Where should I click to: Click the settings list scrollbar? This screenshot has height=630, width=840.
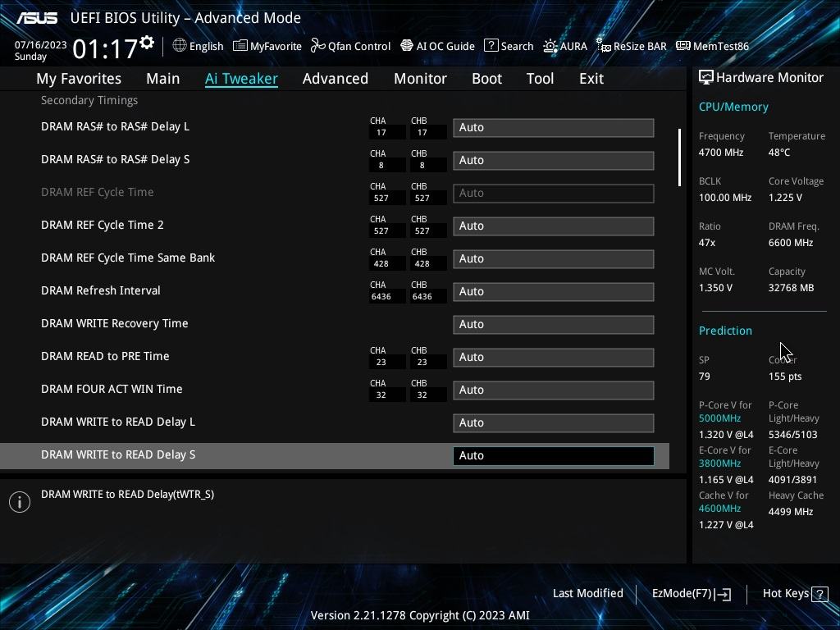pyautogui.click(x=680, y=157)
